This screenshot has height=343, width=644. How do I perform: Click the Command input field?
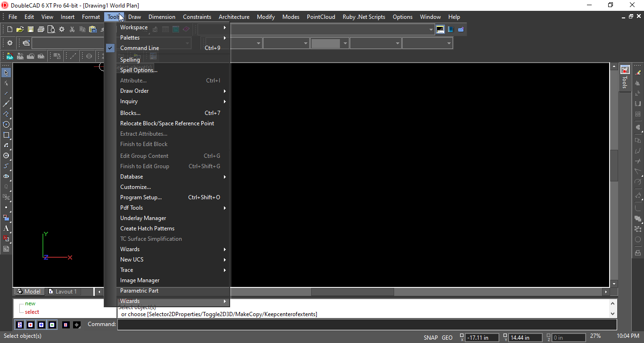(x=367, y=325)
